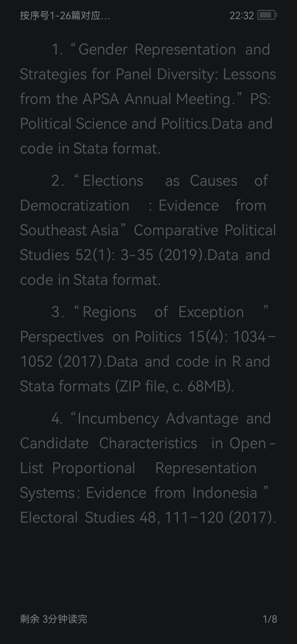297x644 pixels.
Task: Tap the list number "3." marker
Action: click(x=58, y=312)
